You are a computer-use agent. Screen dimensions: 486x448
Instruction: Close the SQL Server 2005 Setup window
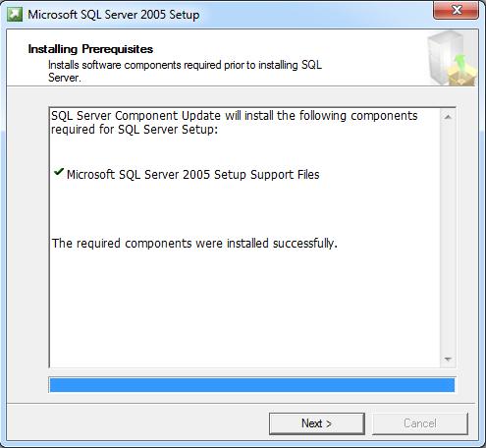pos(457,10)
